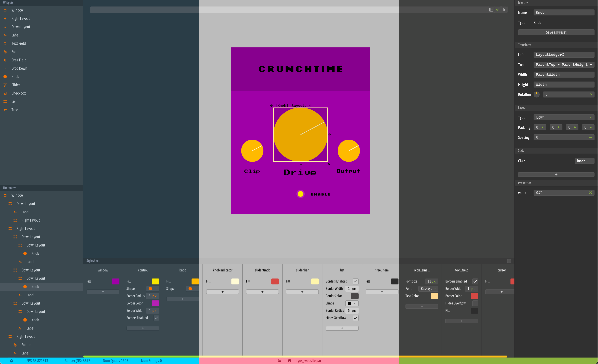
Task: Pick the Drag Field widget icon
Action: pos(5,60)
